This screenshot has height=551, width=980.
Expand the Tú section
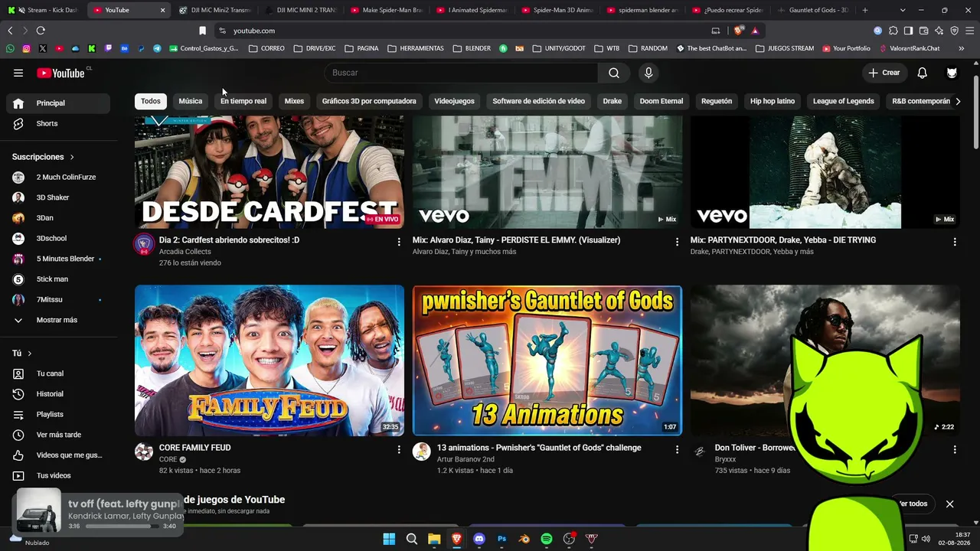22,354
